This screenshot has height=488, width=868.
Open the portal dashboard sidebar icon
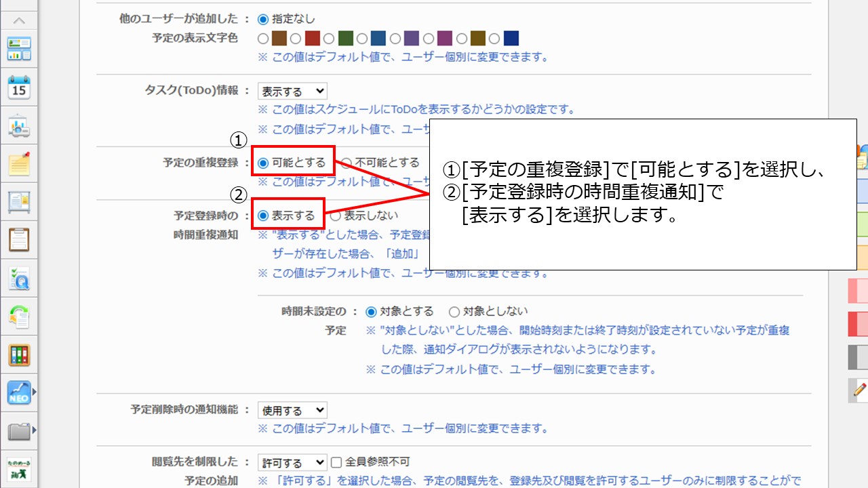tap(20, 49)
